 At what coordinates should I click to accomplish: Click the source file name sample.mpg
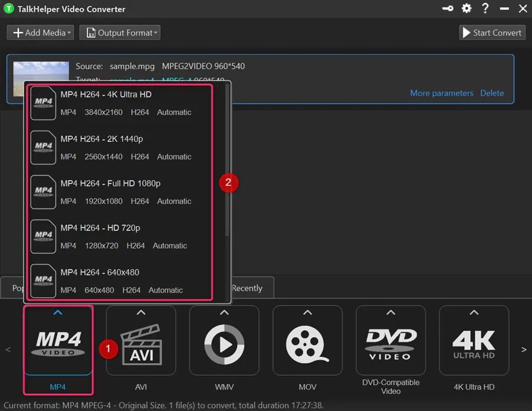pos(132,66)
